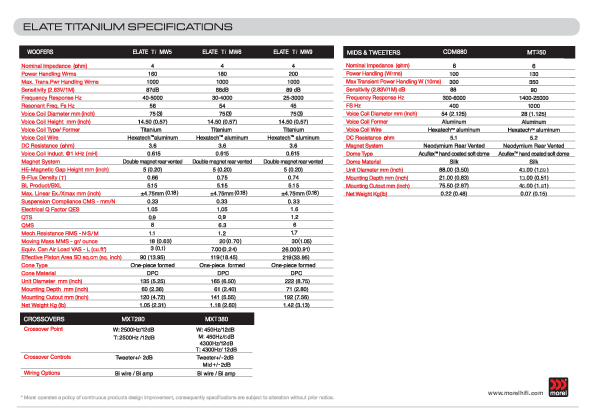595x420 pixels.
Task: Click the 87dB sensitivity value
Action: coord(153,90)
